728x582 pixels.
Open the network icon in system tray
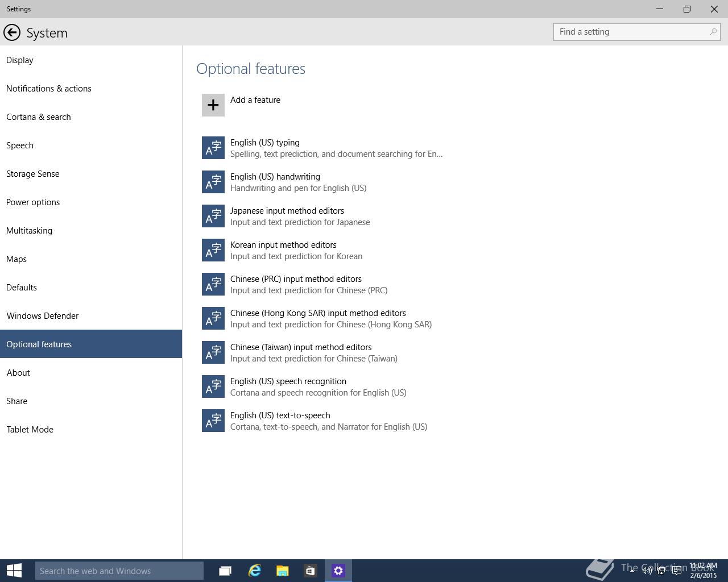pos(661,571)
